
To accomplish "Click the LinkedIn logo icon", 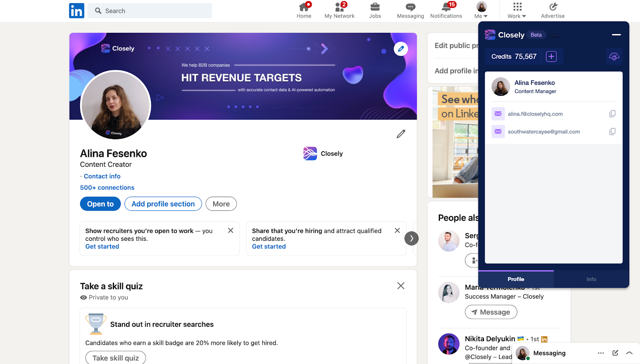I will (76, 11).
